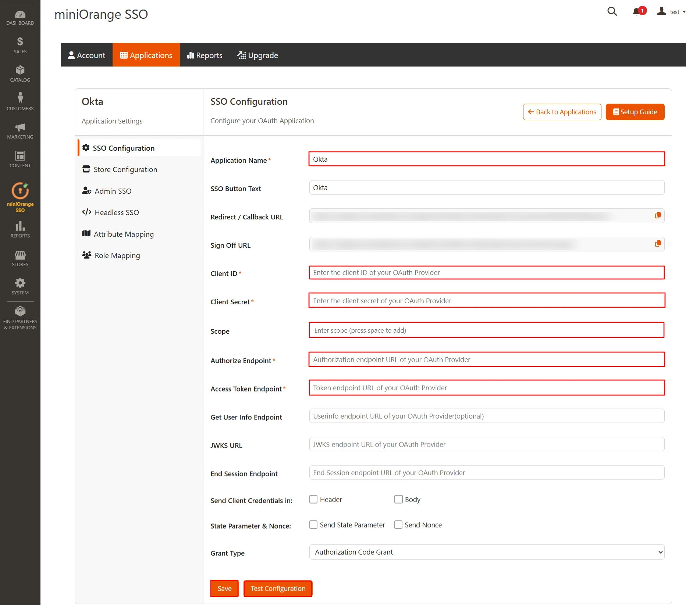
Task: Enable the Send State Parameter checkbox
Action: click(x=313, y=525)
